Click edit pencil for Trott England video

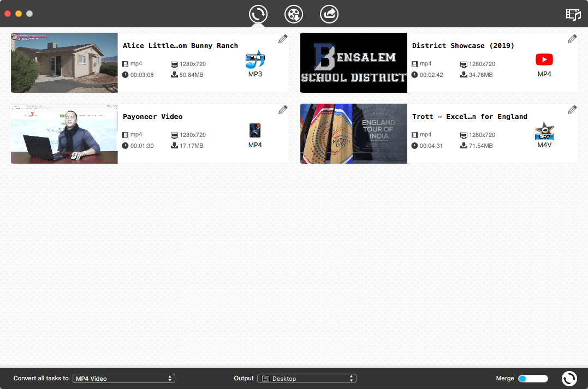(x=572, y=110)
